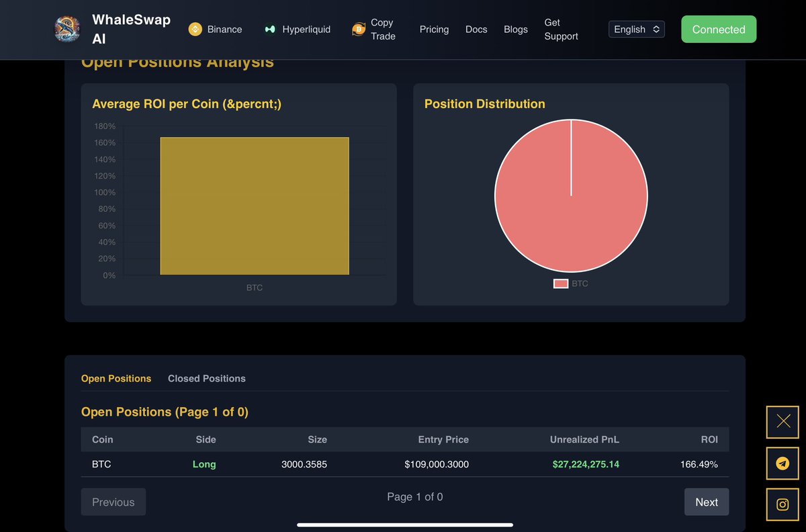Image resolution: width=806 pixels, height=532 pixels.
Task: Open the Blogs link
Action: (516, 29)
